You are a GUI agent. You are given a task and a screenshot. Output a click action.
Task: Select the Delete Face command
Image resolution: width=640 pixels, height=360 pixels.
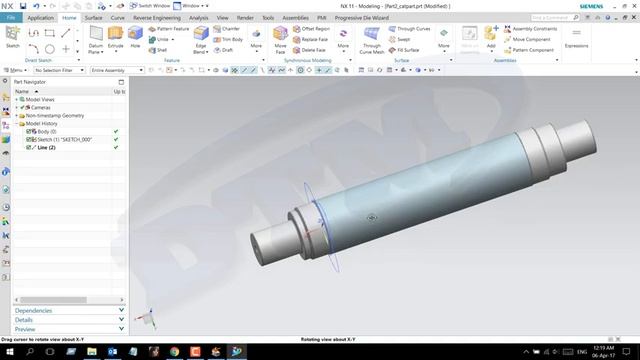coord(309,50)
